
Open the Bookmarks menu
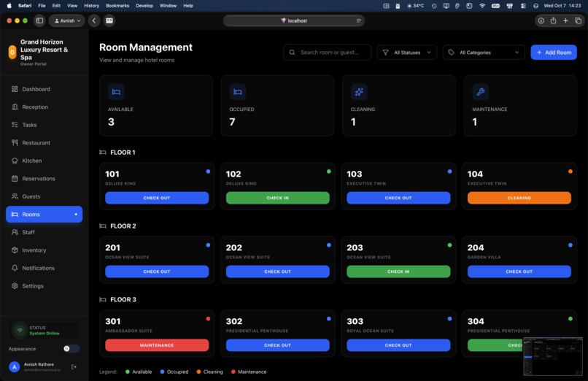[117, 6]
